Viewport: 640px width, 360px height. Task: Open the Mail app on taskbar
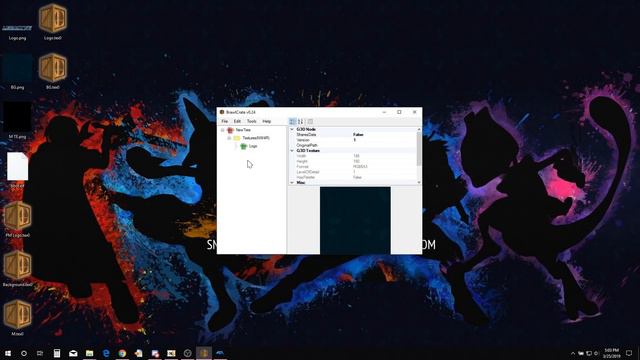coord(73,353)
